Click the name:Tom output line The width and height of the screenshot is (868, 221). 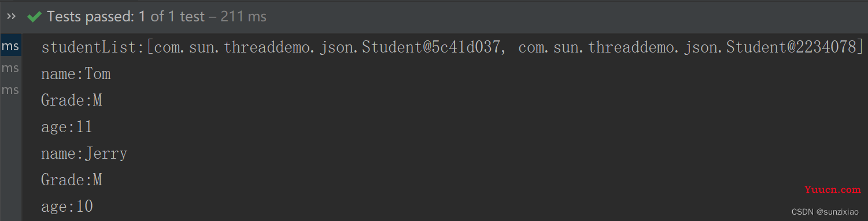[76, 74]
